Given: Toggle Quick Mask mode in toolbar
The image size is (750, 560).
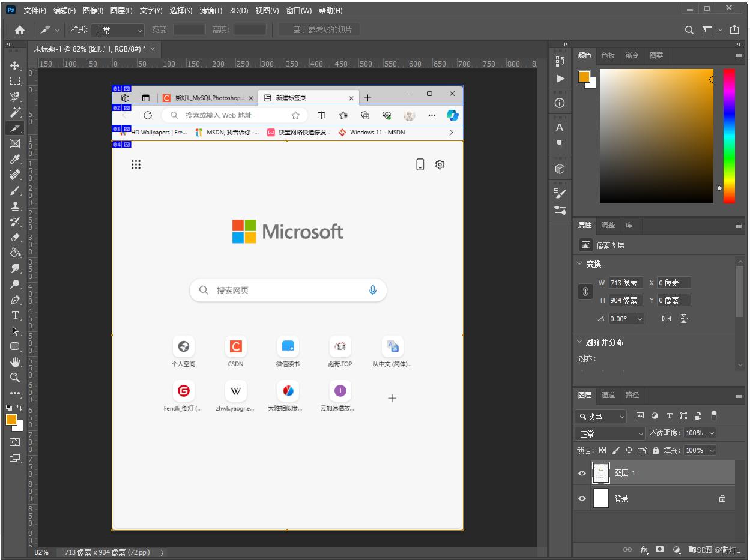Looking at the screenshot, I should click(15, 442).
